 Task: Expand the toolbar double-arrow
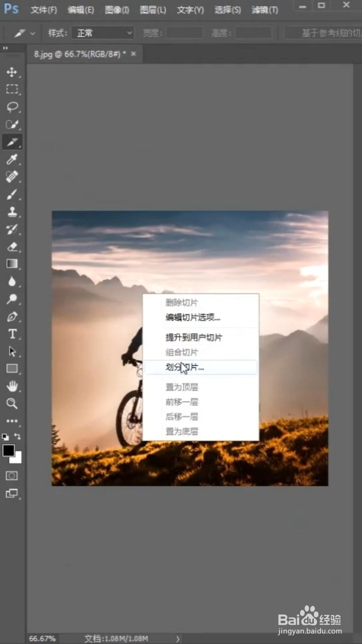point(6,48)
